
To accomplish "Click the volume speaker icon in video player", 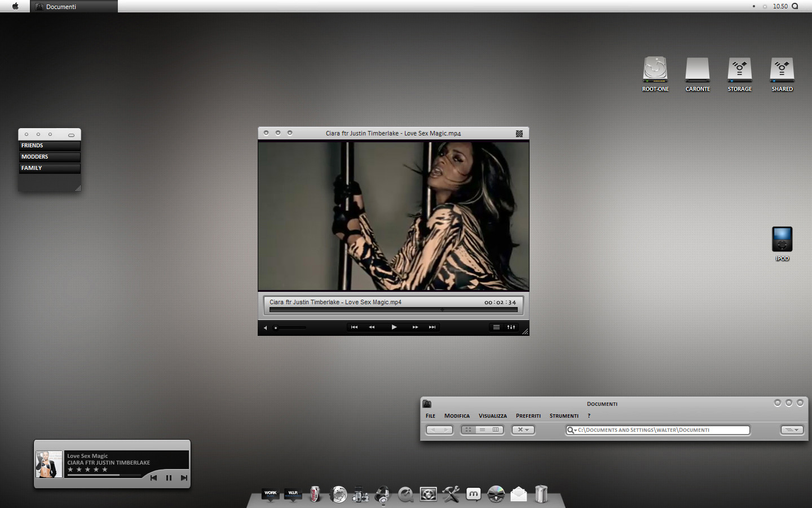I will coord(265,327).
